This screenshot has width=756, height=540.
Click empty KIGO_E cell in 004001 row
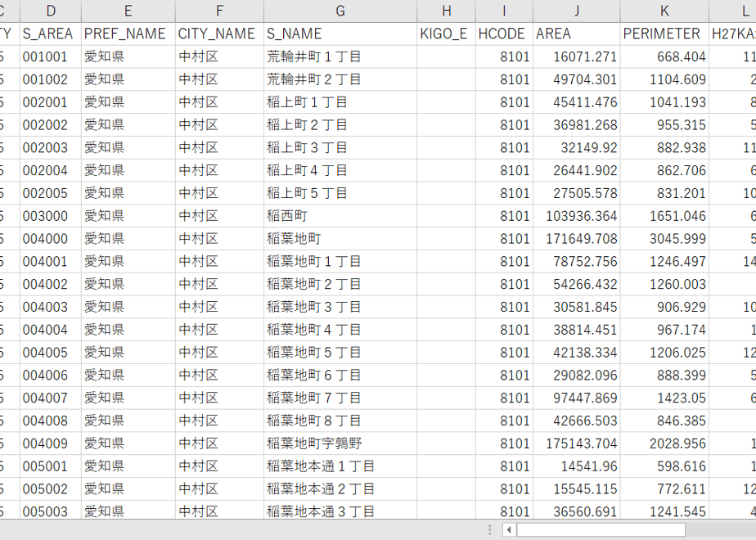446,261
